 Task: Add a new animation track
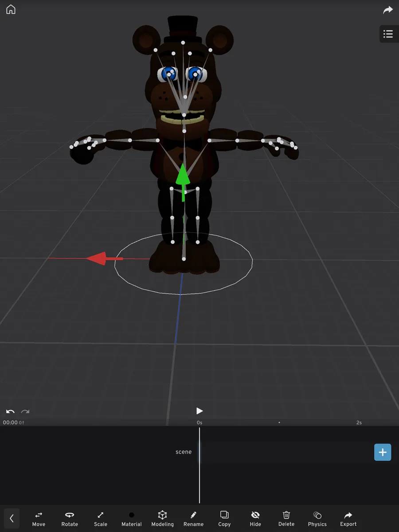(x=383, y=452)
